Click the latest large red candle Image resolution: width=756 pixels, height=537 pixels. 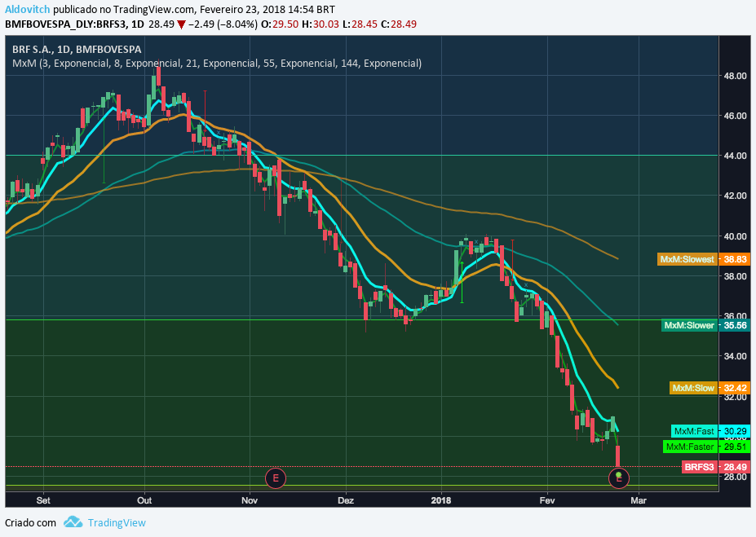(617, 456)
